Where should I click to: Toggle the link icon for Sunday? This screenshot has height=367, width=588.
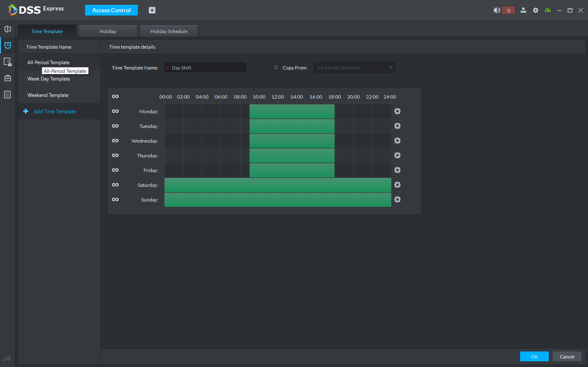coord(115,199)
